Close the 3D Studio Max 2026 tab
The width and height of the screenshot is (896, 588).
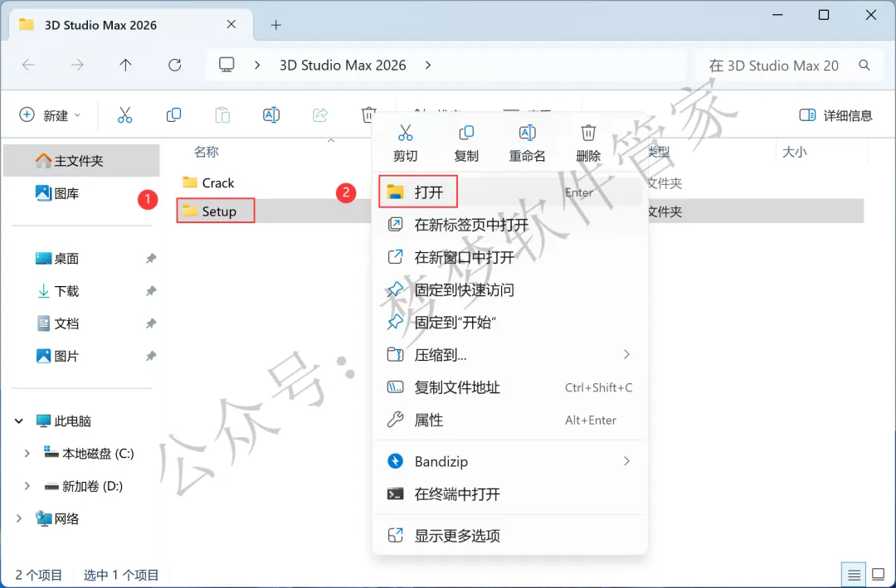click(231, 25)
